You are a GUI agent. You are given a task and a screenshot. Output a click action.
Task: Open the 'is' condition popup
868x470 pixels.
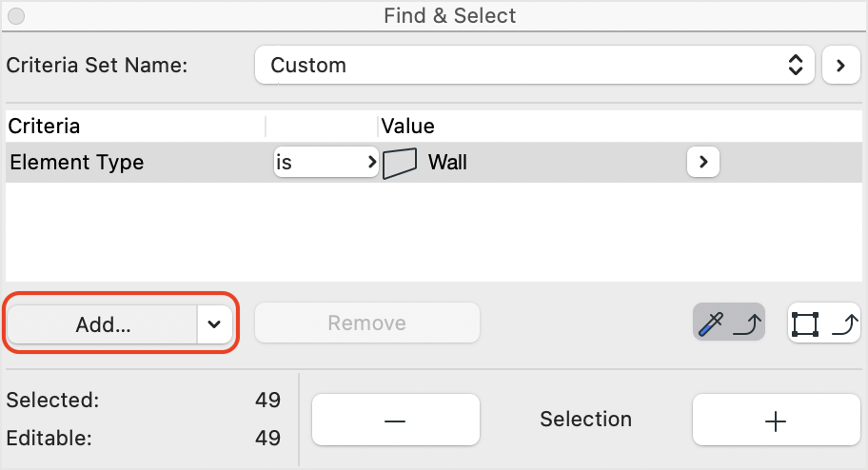[x=326, y=162]
